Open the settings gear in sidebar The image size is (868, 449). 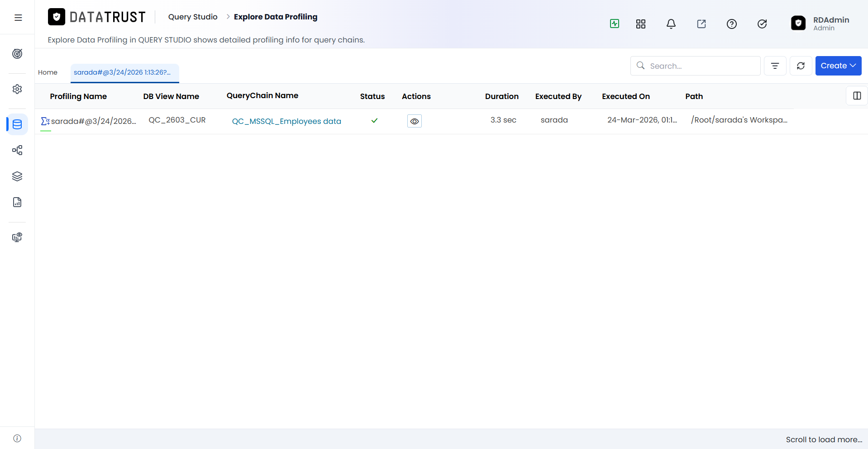point(17,89)
